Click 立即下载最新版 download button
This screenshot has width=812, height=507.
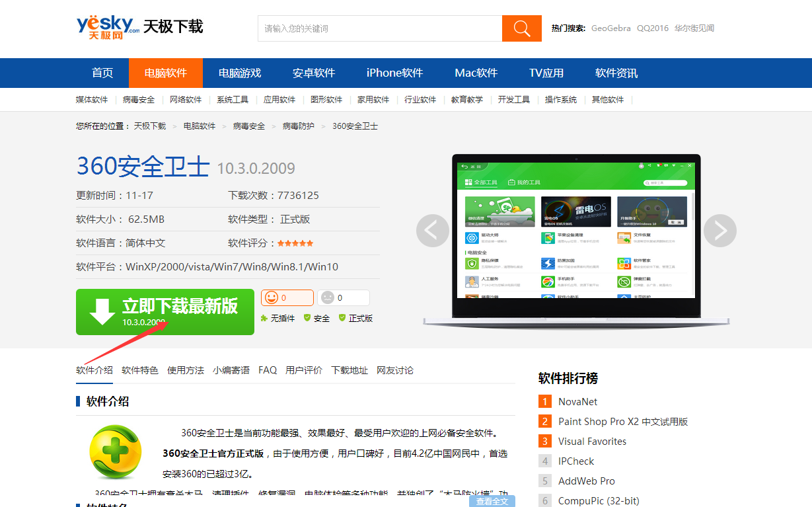(165, 312)
